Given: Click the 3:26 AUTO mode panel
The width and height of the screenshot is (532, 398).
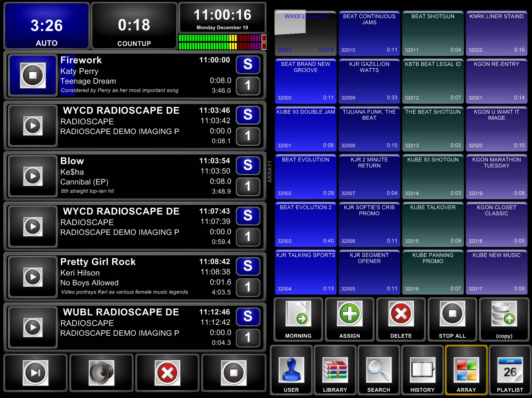Looking at the screenshot, I should (47, 26).
